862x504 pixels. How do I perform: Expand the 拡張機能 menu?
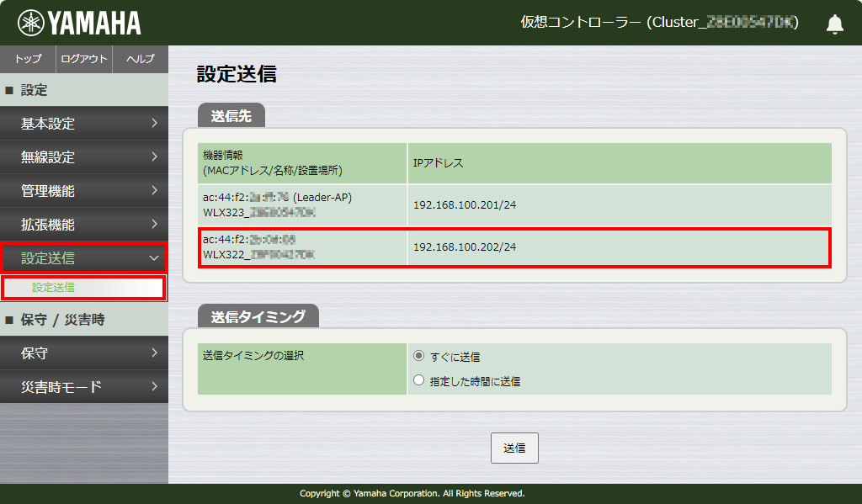(x=84, y=225)
